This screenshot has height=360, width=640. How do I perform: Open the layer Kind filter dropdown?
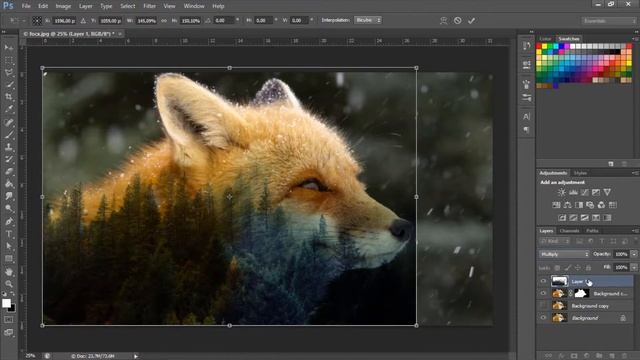(554, 242)
